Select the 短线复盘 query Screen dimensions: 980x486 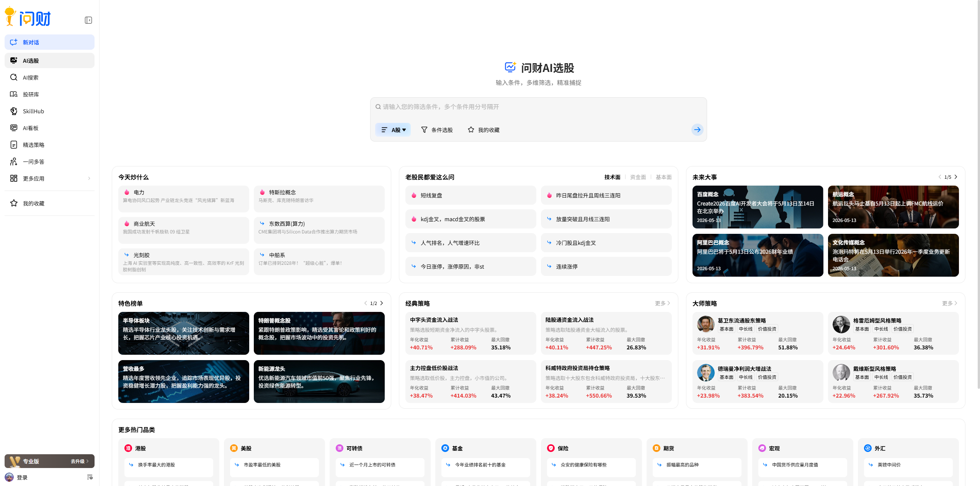[471, 195]
